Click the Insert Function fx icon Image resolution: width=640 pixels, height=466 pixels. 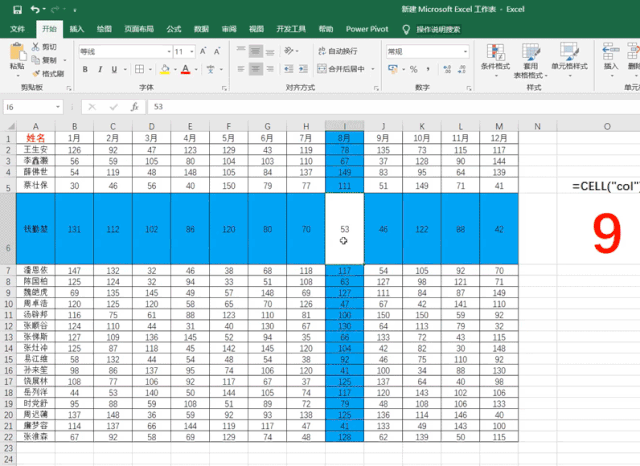tap(134, 107)
